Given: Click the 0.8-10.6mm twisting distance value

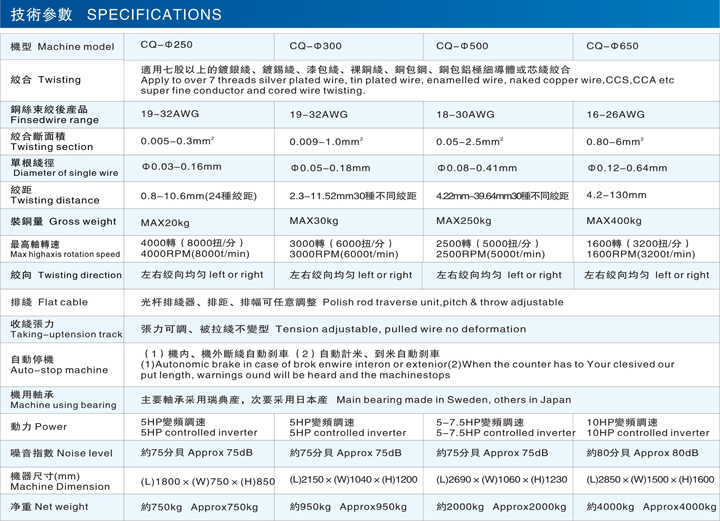Looking at the screenshot, I should pos(198,196).
